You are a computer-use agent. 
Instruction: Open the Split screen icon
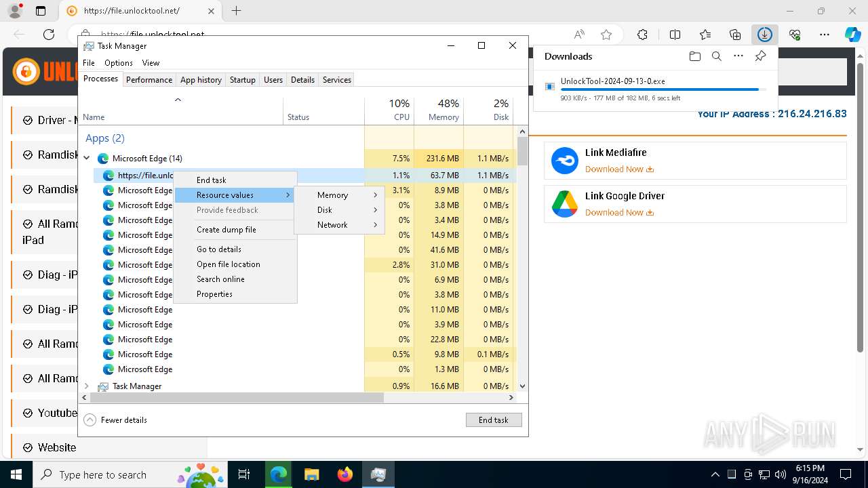(x=675, y=35)
